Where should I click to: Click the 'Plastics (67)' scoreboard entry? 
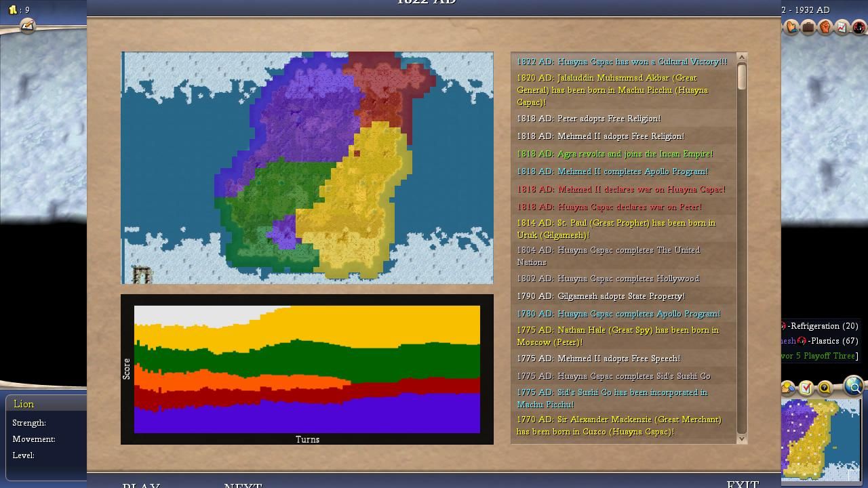[x=833, y=341]
